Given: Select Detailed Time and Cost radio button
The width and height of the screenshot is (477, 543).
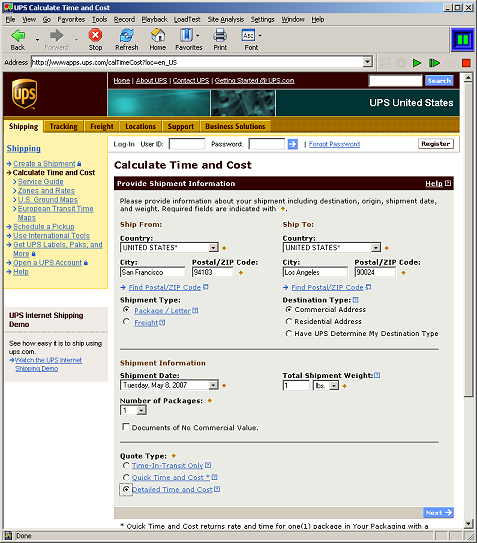Looking at the screenshot, I should tap(126, 489).
